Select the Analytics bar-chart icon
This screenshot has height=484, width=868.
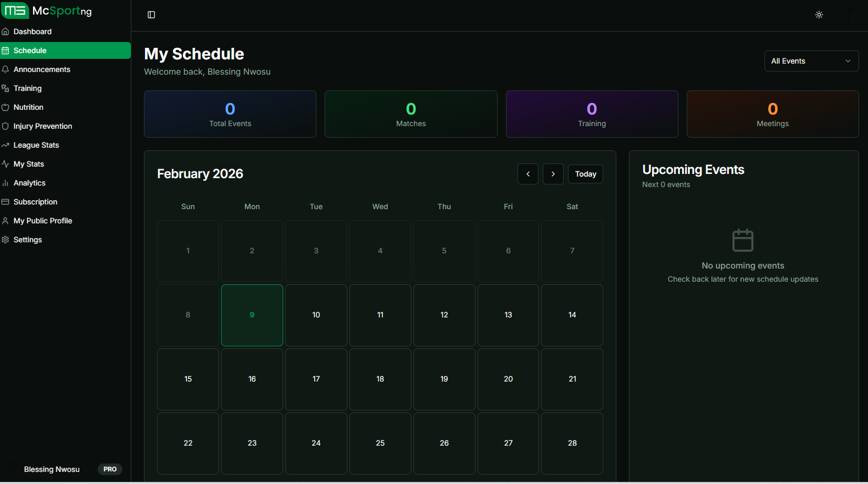[5, 182]
